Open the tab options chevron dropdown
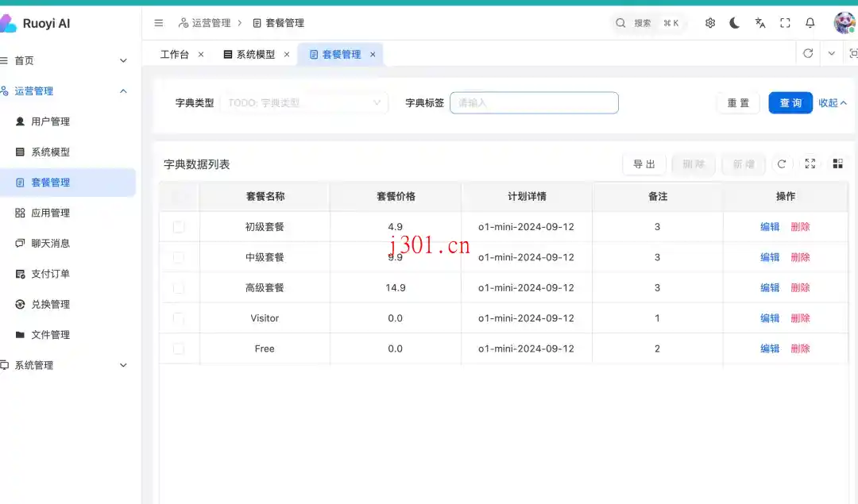The image size is (858, 504). (x=831, y=53)
